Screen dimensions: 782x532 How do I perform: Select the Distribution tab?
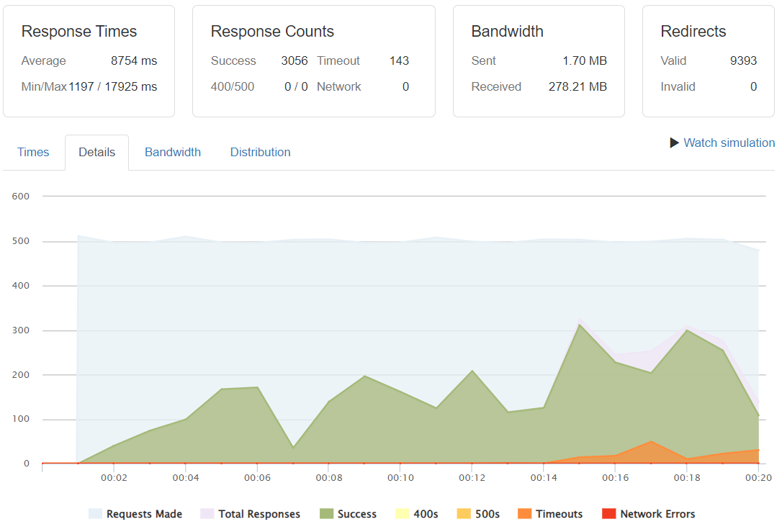click(x=260, y=152)
